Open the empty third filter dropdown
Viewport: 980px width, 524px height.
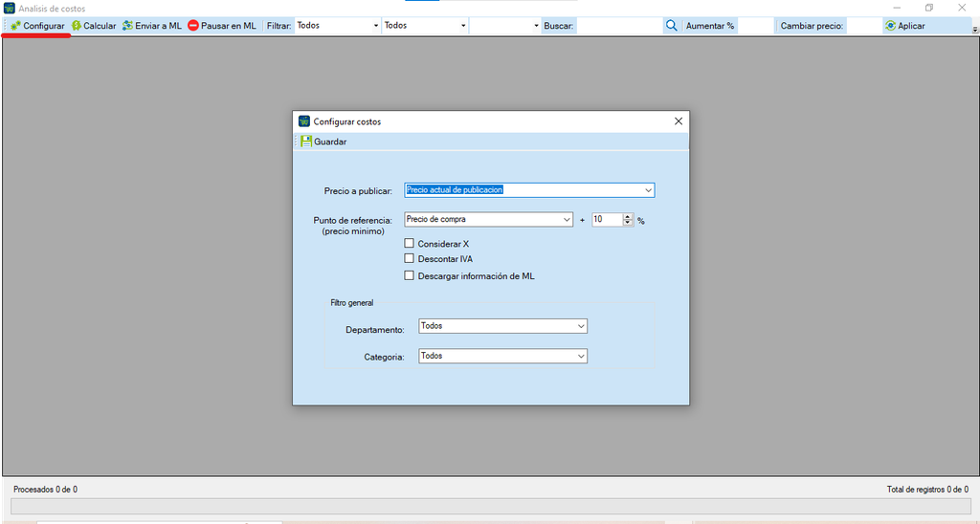(x=505, y=26)
